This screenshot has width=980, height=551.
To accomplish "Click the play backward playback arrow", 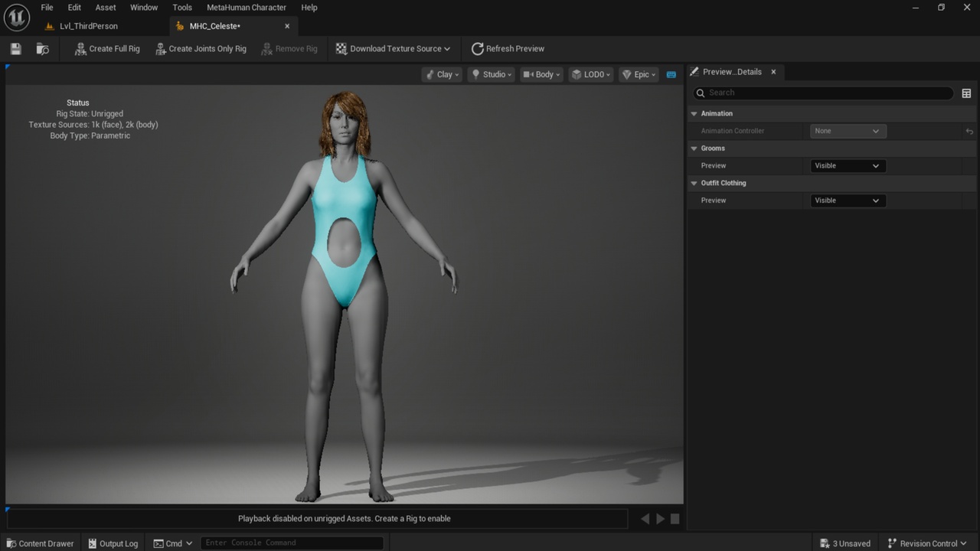I will [x=645, y=519].
